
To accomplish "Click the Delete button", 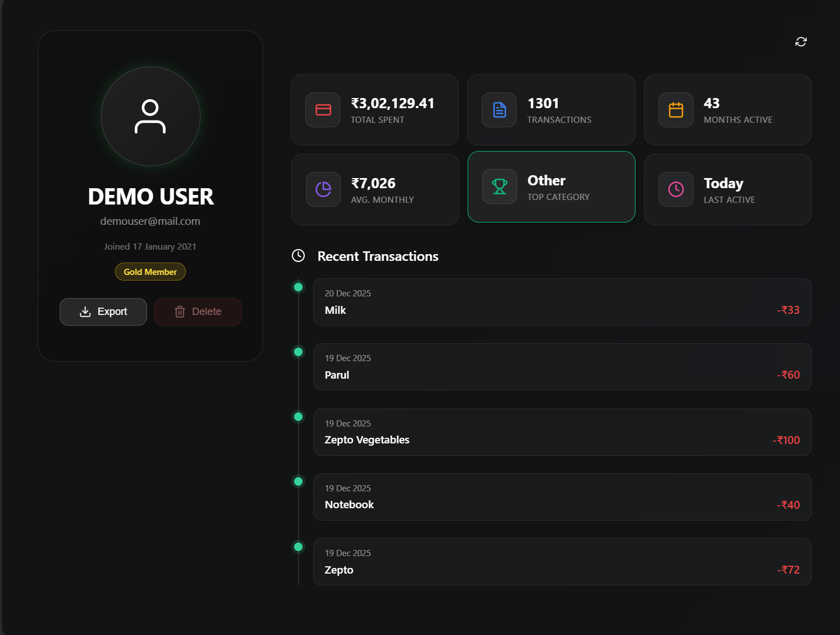I will [x=198, y=312].
